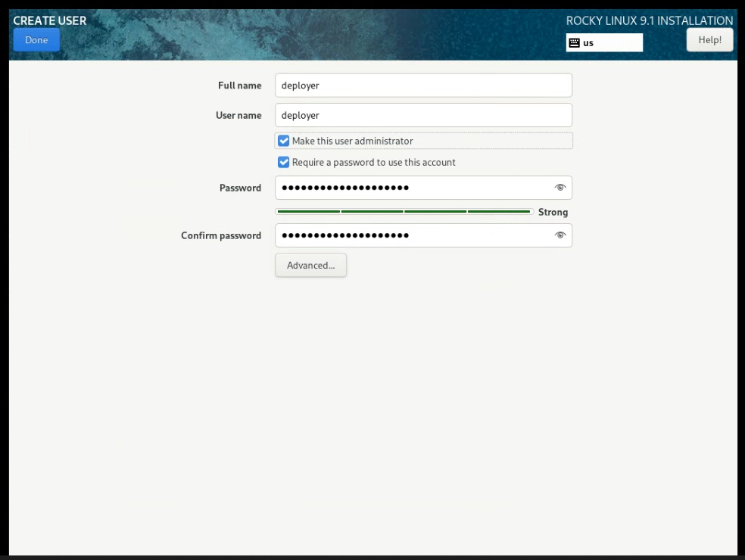The image size is (745, 560).
Task: Click the Password label
Action: click(x=241, y=188)
